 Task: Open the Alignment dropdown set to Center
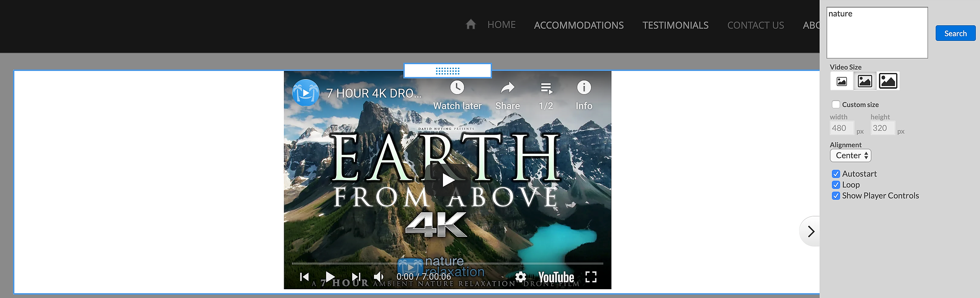coord(850,155)
